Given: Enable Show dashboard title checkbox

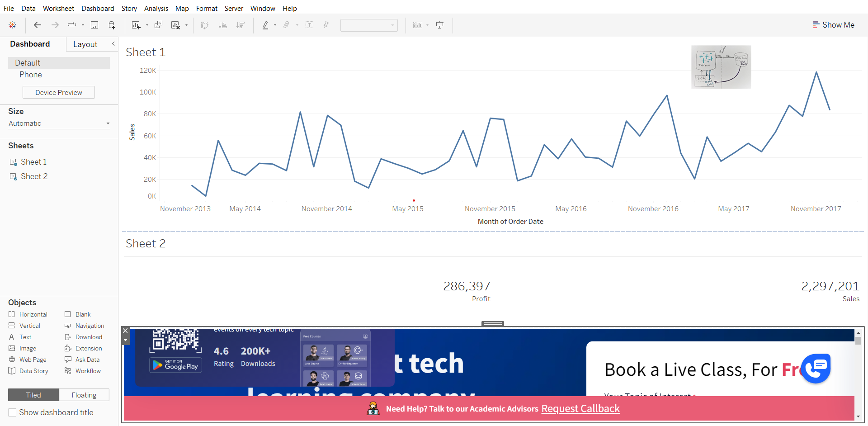Looking at the screenshot, I should [13, 412].
